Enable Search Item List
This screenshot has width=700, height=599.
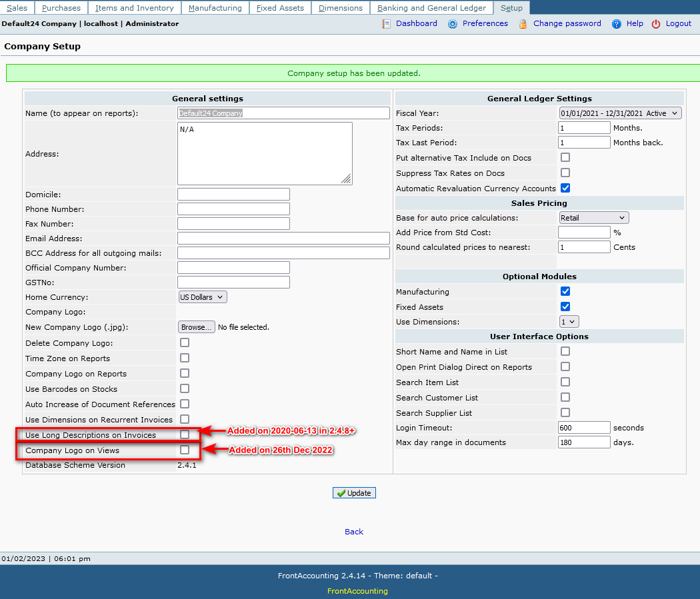pos(565,382)
